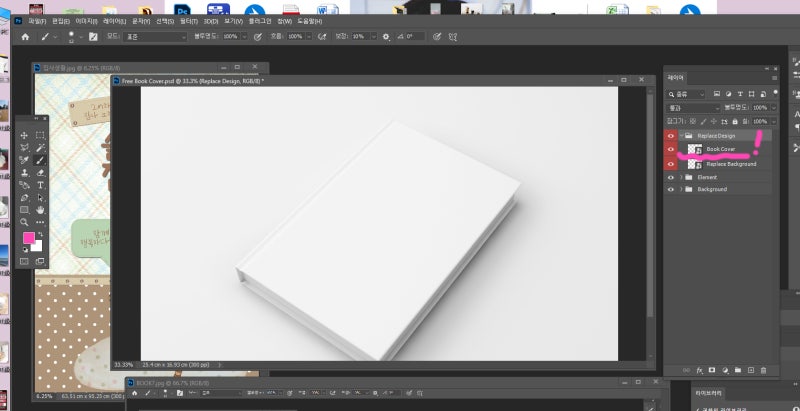Select the Zoom magnifier tool

point(24,222)
